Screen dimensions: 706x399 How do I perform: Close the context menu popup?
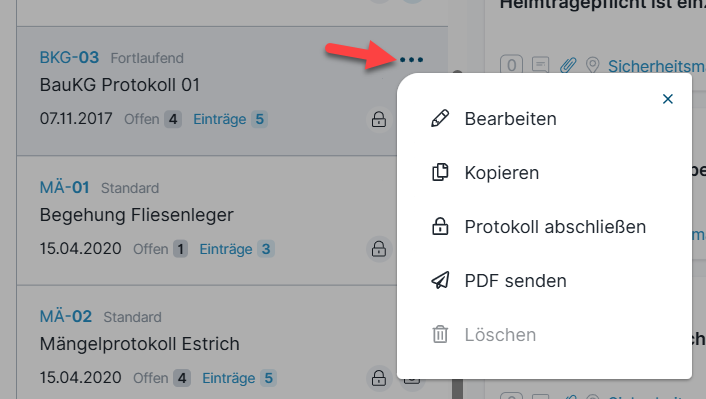668,99
